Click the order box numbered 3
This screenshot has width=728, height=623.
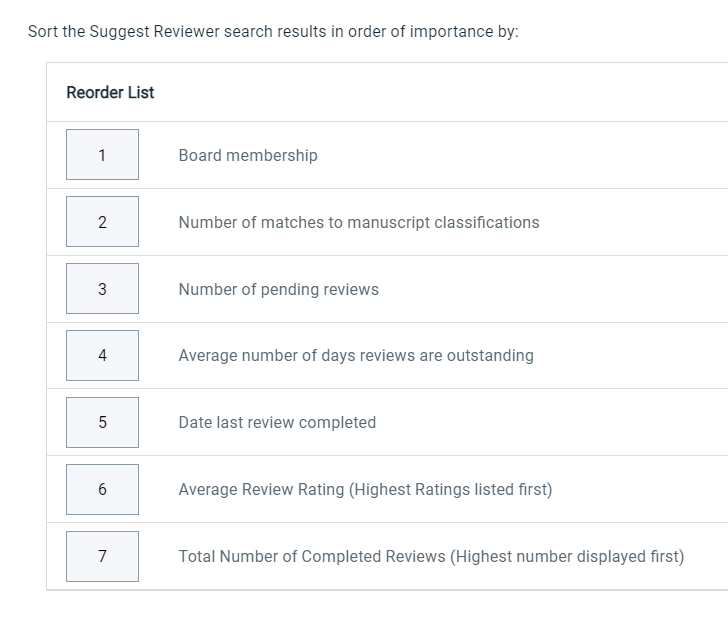(102, 288)
